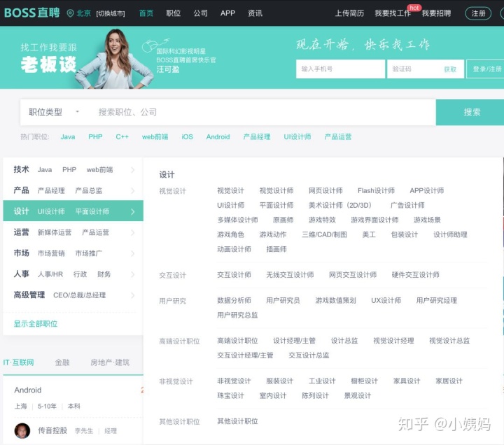
Task: Open 其他设计职位 link in right column
Action: pos(237,421)
